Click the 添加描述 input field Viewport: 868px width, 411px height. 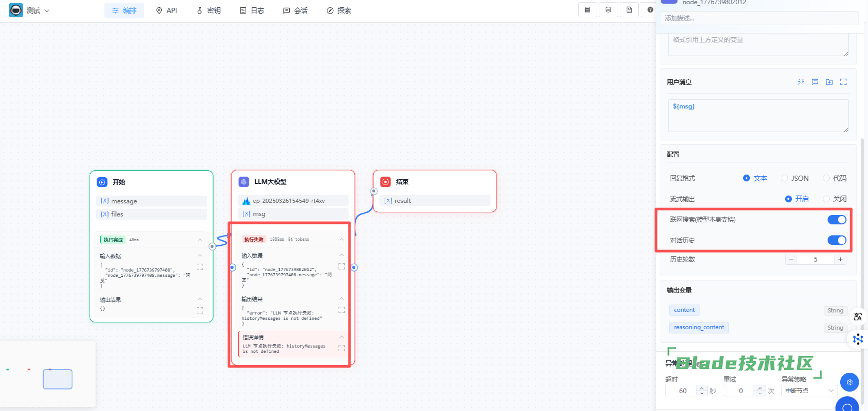[760, 18]
